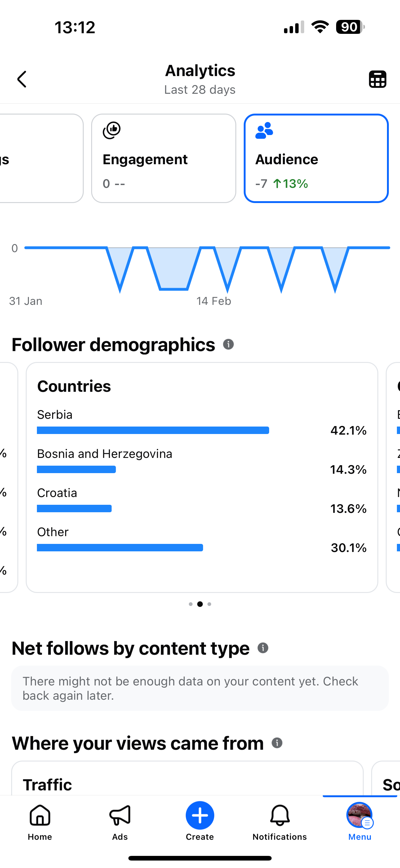Tap the blue Create plus button
The width and height of the screenshot is (400, 868).
200,816
